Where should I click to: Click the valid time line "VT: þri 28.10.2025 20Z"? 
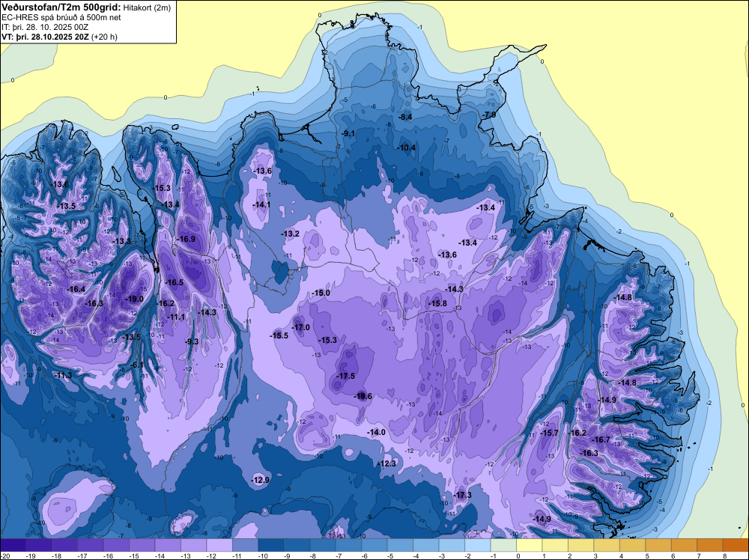tap(44, 36)
